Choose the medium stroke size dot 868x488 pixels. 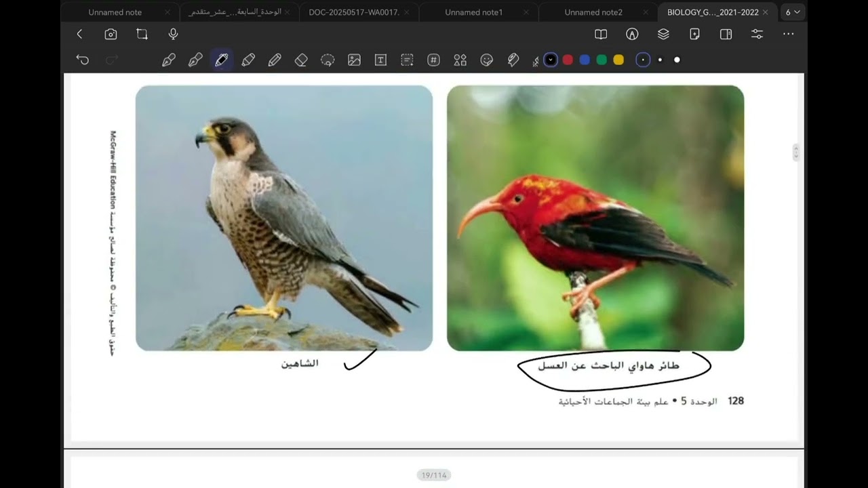(660, 60)
